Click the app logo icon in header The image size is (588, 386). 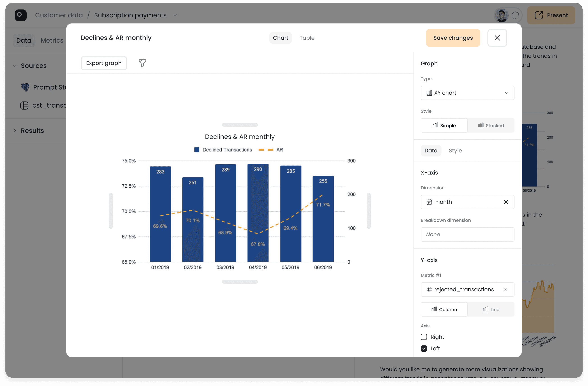(21, 15)
